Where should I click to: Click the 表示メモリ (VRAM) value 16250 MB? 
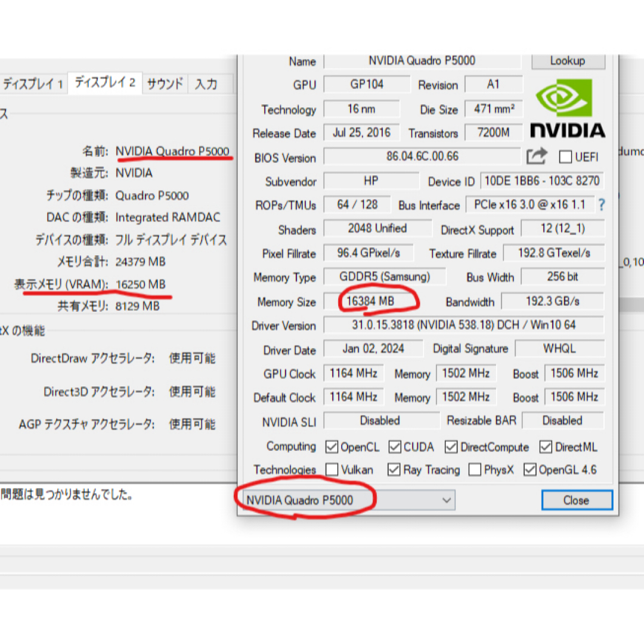pyautogui.click(x=141, y=284)
